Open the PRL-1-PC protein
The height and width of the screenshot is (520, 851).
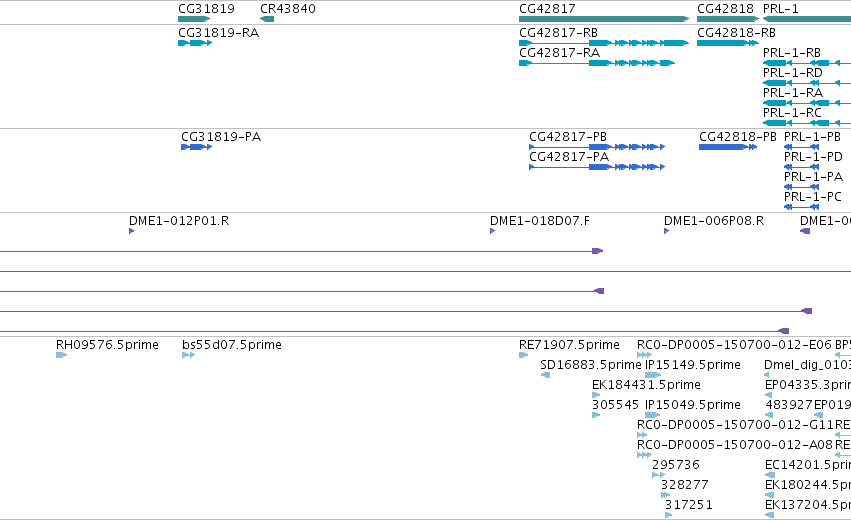tap(812, 197)
